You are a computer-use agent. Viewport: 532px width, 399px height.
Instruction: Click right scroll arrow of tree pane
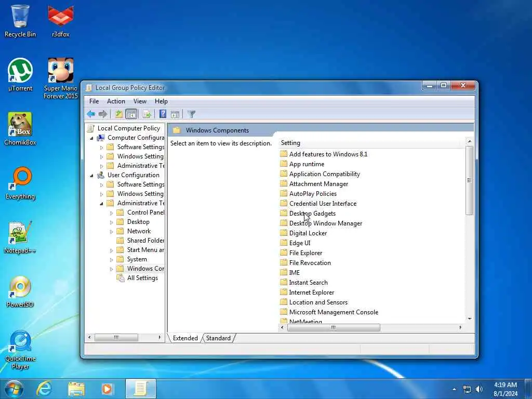point(159,337)
